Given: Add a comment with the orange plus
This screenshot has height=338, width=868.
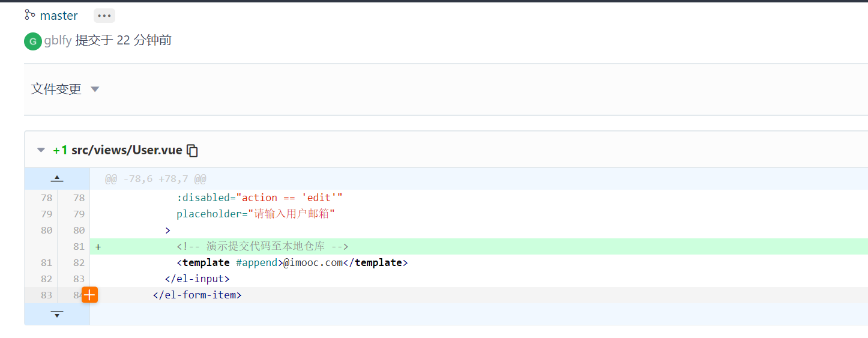Looking at the screenshot, I should click(x=89, y=295).
